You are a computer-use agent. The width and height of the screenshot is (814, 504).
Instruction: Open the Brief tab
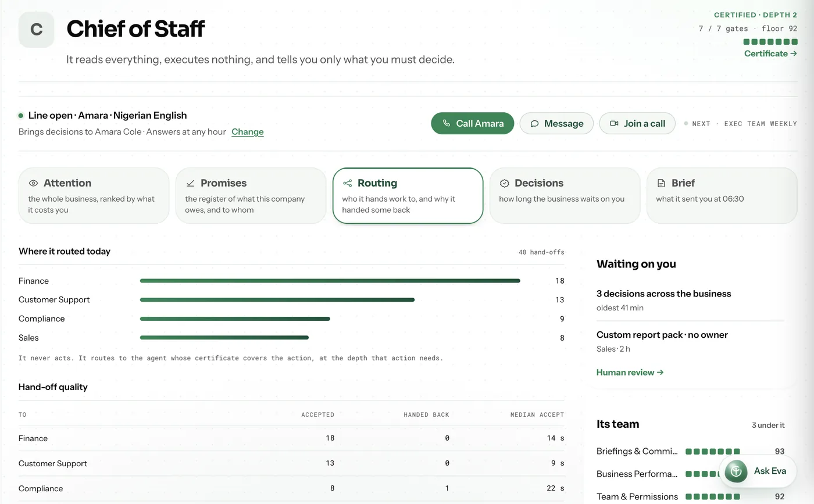click(722, 196)
